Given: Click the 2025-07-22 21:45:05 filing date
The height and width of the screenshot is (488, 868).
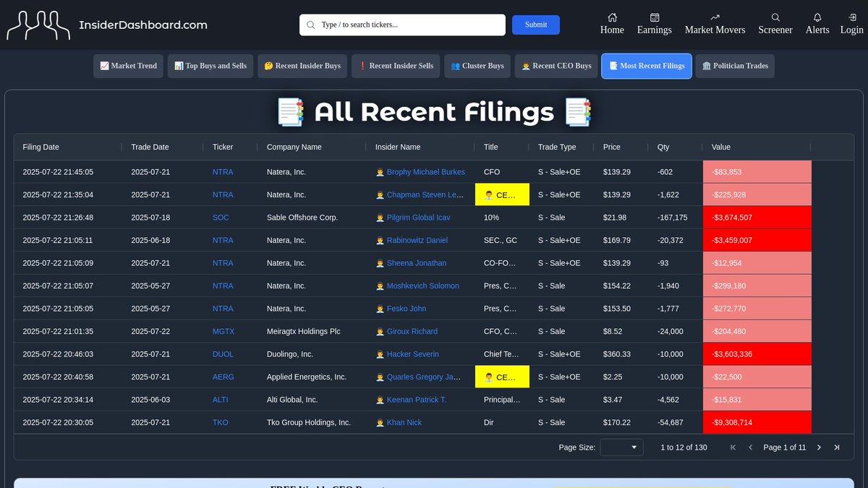Looking at the screenshot, I should [68, 172].
